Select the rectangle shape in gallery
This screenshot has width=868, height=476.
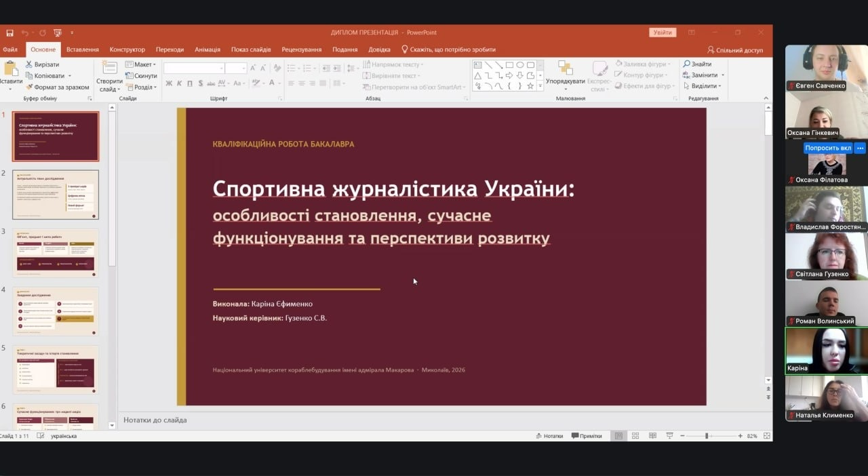tap(509, 65)
